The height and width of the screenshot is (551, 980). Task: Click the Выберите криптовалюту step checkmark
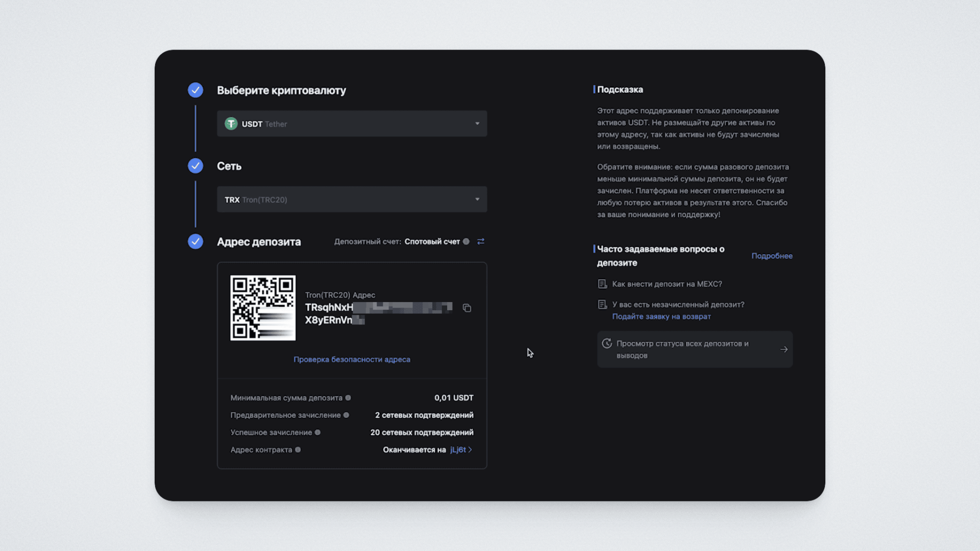click(195, 90)
